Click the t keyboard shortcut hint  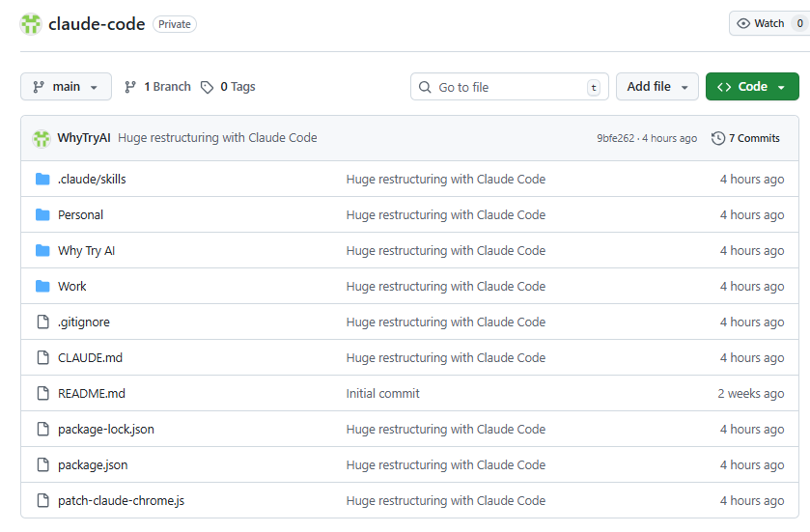tap(594, 87)
